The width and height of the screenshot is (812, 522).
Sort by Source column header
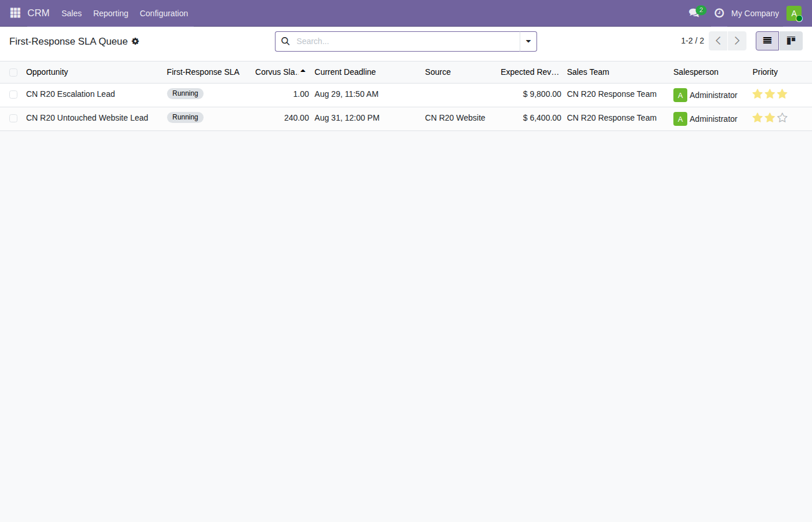438,72
